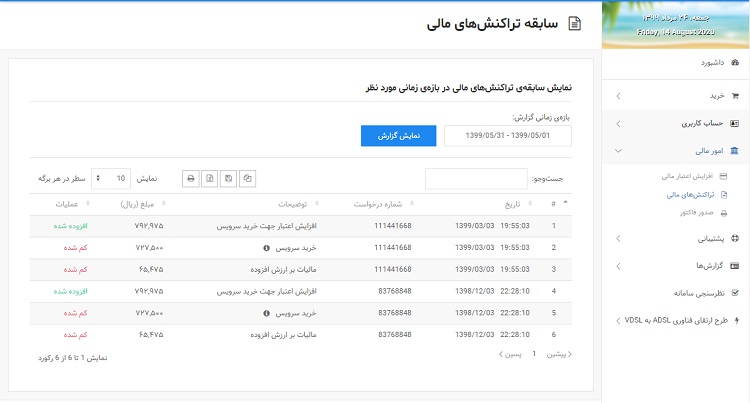
Task: Click the Friday, 14 August 2020 date banner
Action: point(675,32)
